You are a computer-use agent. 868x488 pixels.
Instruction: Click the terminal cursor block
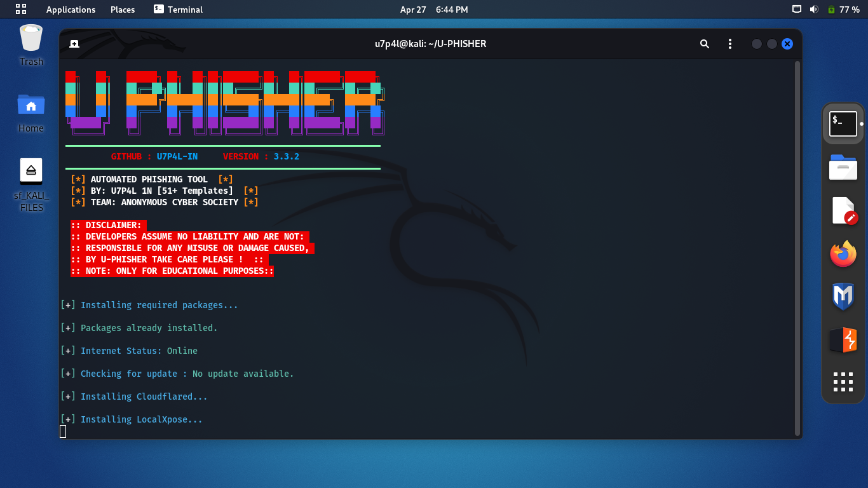pyautogui.click(x=63, y=431)
